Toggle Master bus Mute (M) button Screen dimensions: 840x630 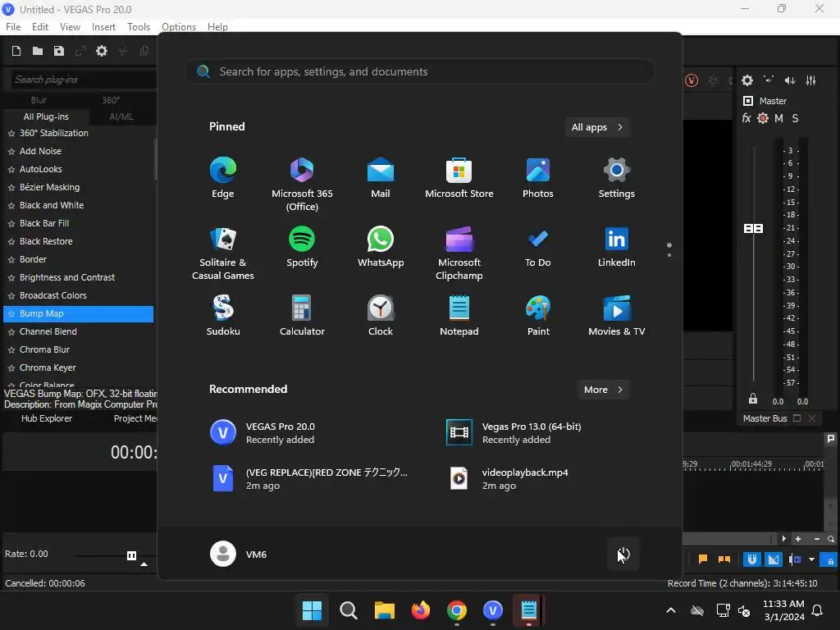click(x=778, y=118)
